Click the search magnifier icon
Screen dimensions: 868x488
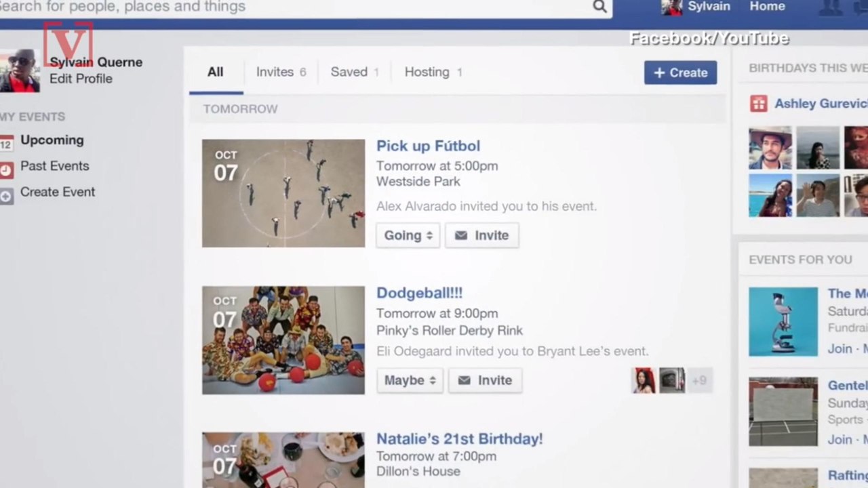599,7
